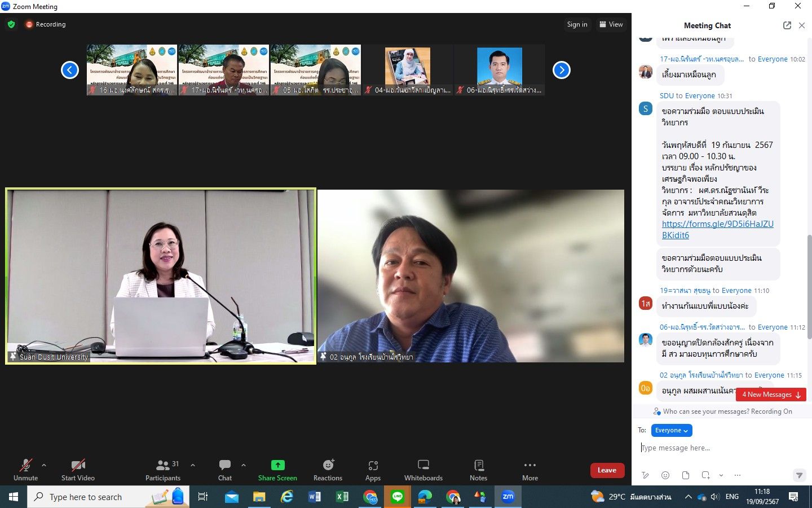Show next participants with right arrow

coord(562,70)
